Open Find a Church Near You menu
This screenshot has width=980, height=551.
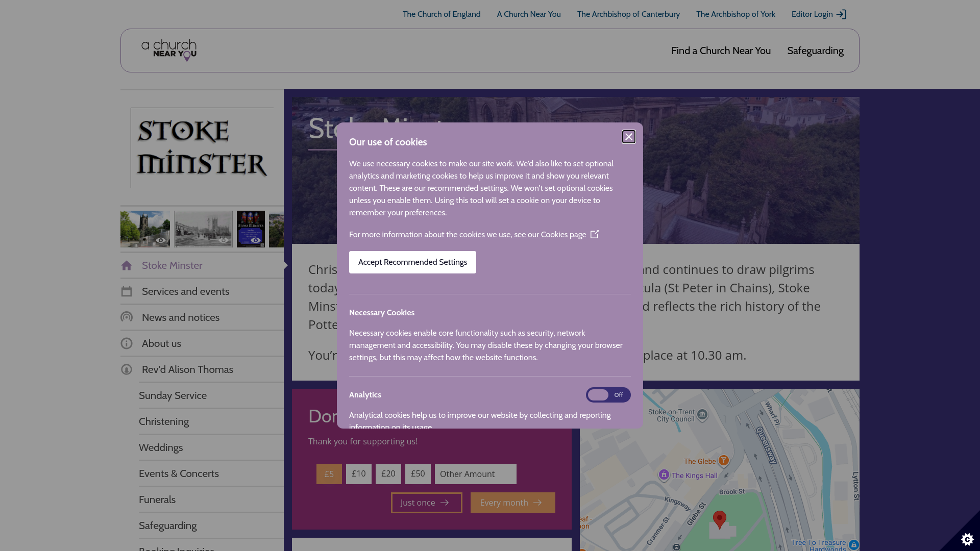[x=721, y=51]
